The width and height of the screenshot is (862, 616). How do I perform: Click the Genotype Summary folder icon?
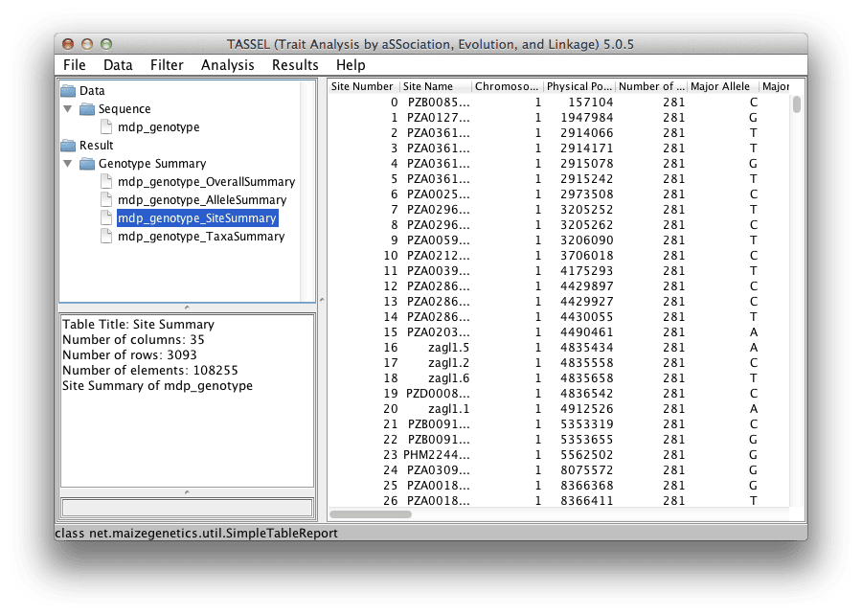click(87, 164)
